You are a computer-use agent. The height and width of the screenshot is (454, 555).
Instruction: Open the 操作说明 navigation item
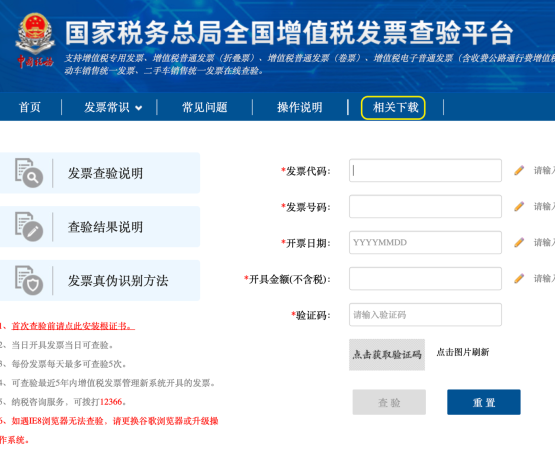[x=300, y=107]
